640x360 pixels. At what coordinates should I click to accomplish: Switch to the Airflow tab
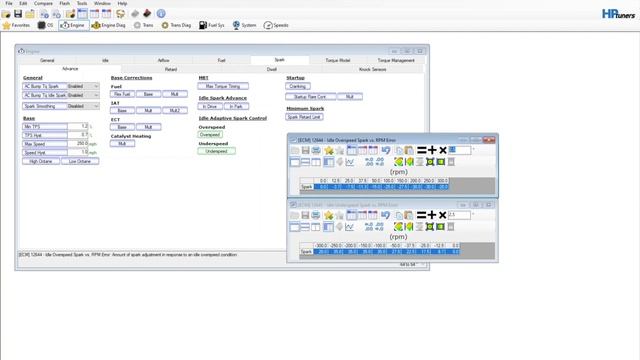164,60
